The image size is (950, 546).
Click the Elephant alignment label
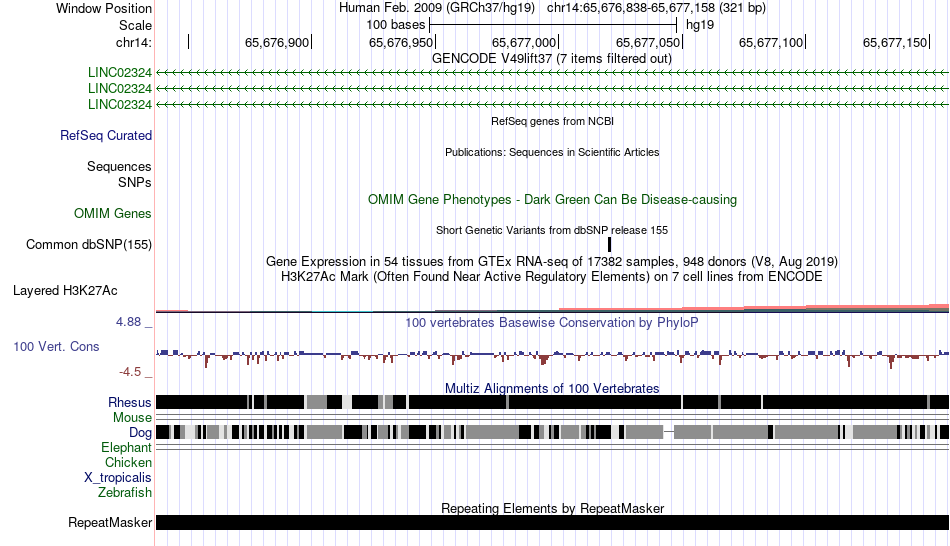[x=126, y=447]
